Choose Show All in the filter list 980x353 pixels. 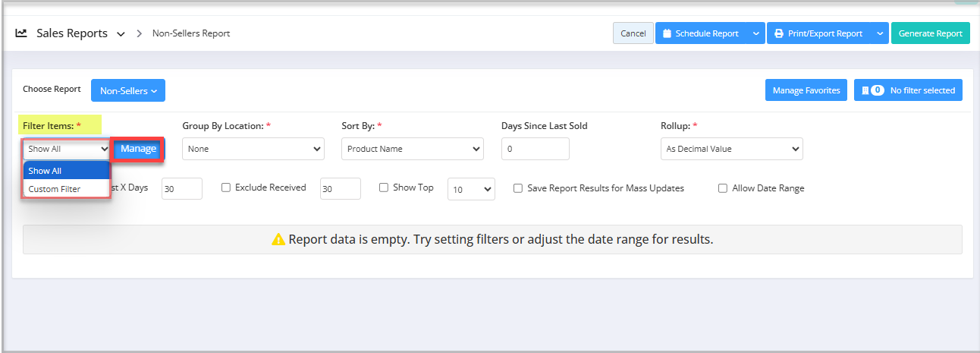coord(46,171)
